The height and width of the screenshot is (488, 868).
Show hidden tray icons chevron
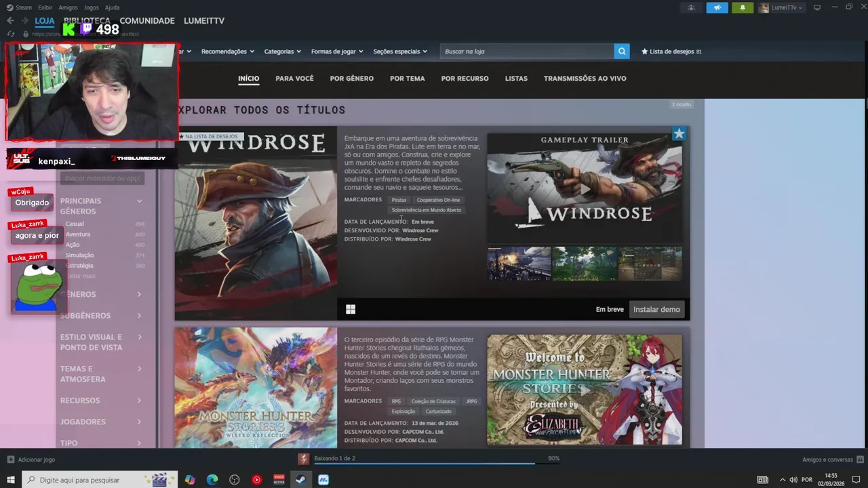click(x=782, y=480)
